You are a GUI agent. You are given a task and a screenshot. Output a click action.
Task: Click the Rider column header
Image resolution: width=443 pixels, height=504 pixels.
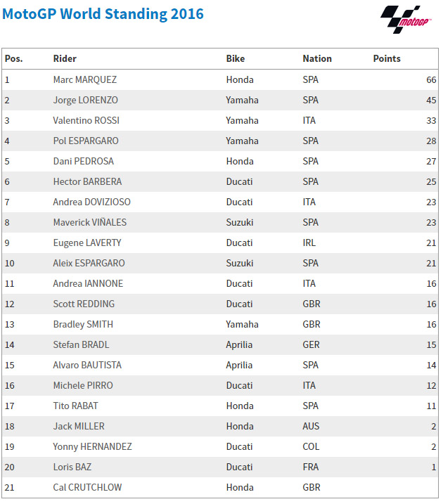click(x=65, y=59)
